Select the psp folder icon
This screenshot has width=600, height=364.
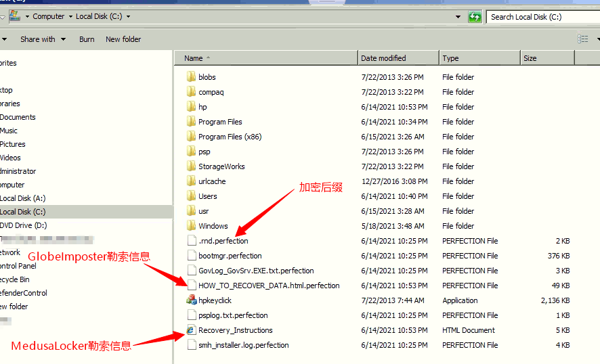click(x=192, y=152)
